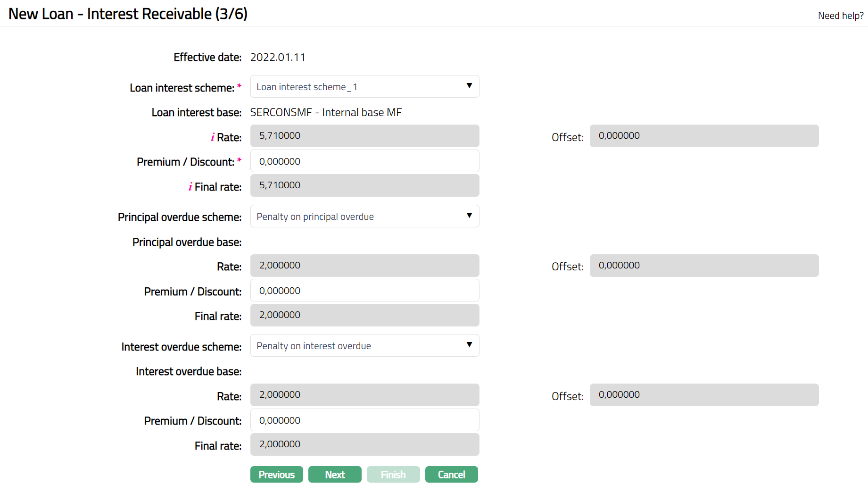Open the Need help? link

tap(840, 16)
